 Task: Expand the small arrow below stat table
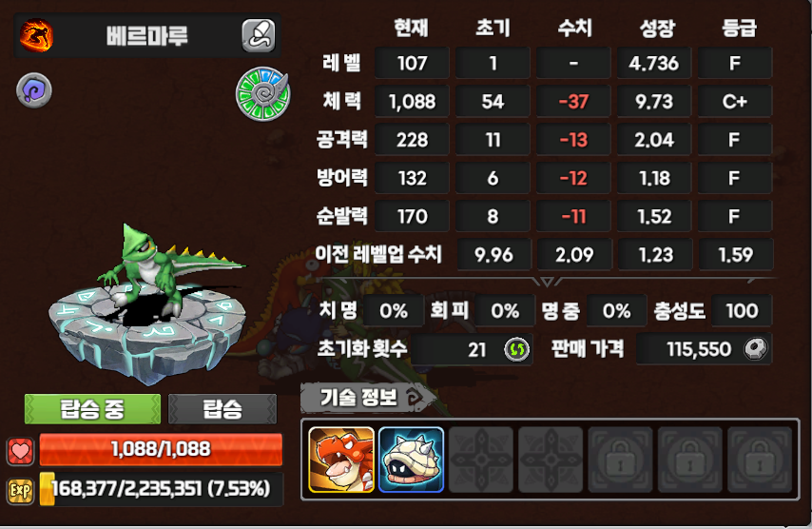coord(547,282)
